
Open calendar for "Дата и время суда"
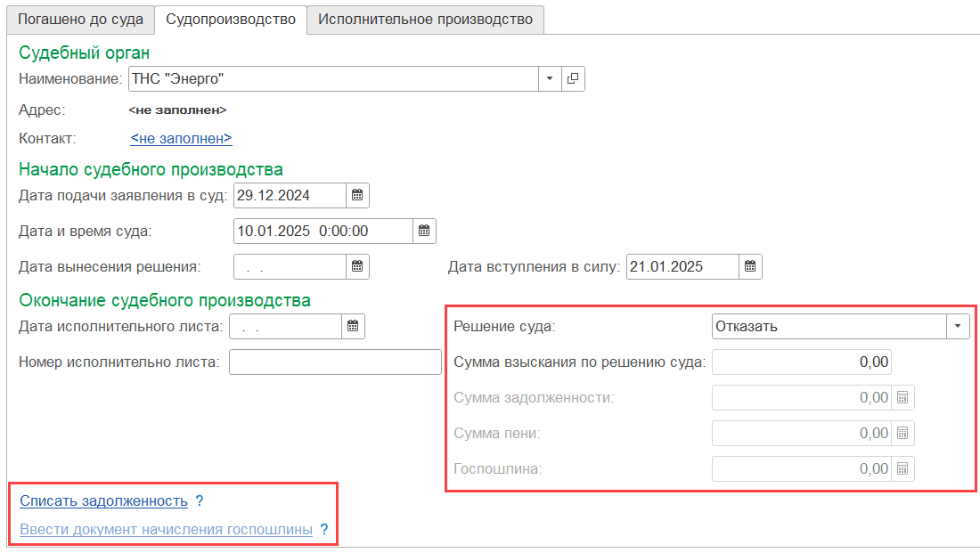[x=424, y=231]
